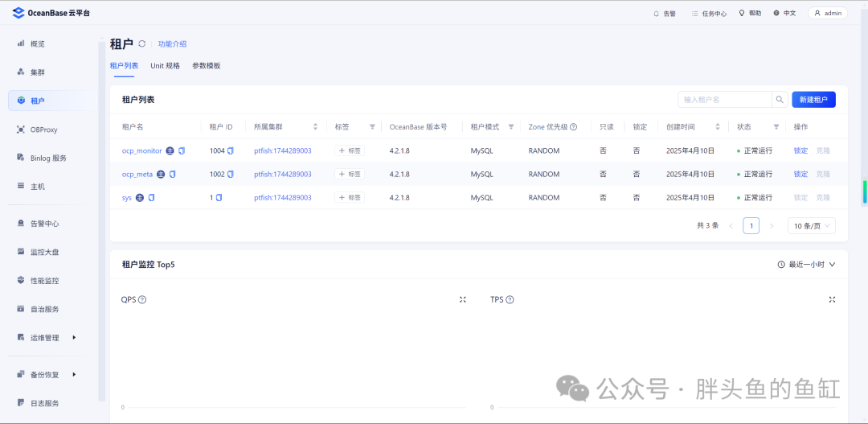Open 帮助 in the header
868x424 pixels.
(750, 14)
